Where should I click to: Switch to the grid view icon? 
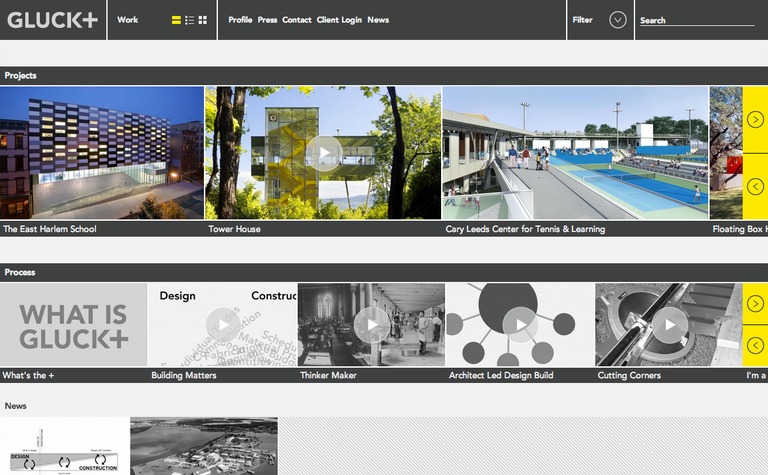(x=203, y=20)
